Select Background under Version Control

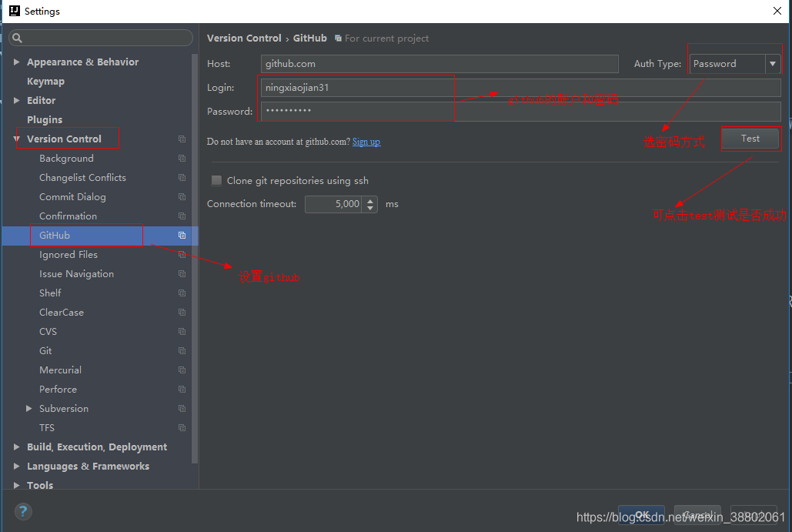(66, 158)
